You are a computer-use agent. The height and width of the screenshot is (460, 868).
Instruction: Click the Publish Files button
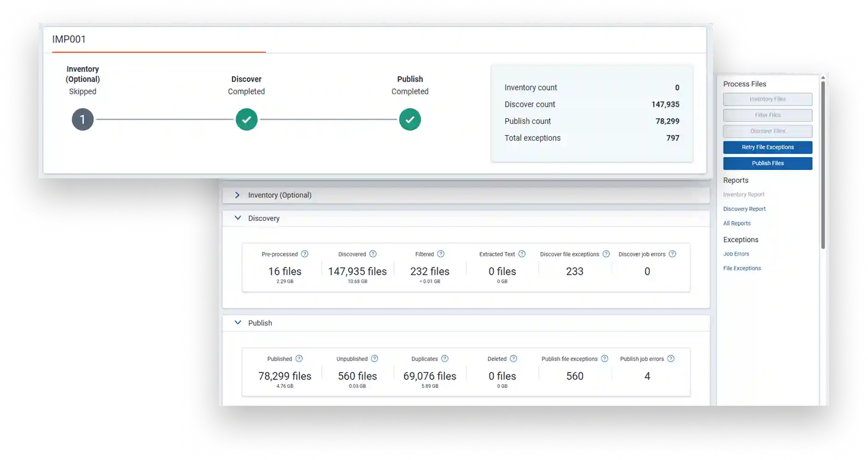pyautogui.click(x=768, y=164)
